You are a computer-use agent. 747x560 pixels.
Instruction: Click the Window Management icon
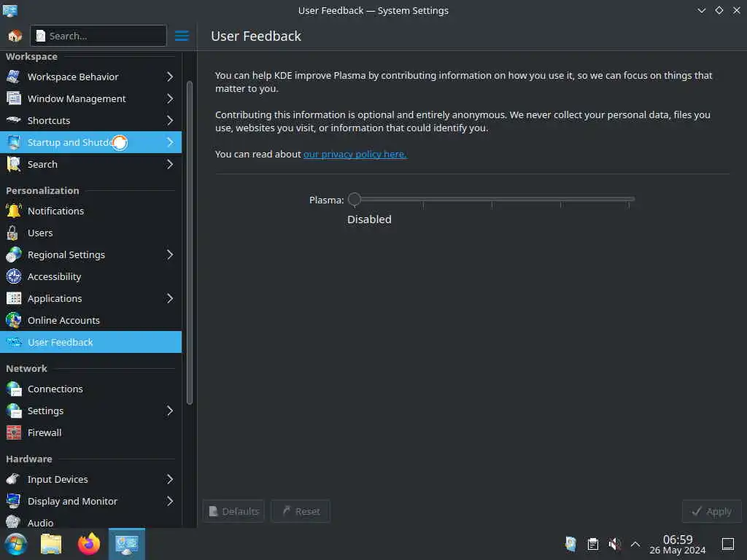(13, 98)
